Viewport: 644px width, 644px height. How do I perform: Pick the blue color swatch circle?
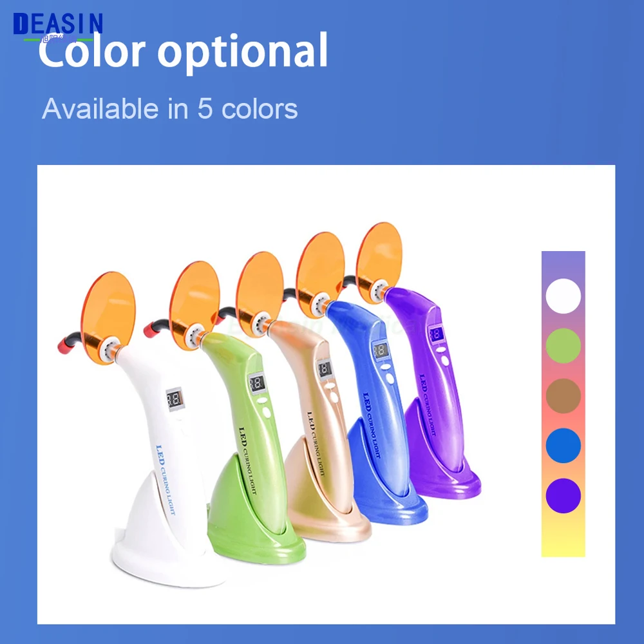[x=563, y=446]
